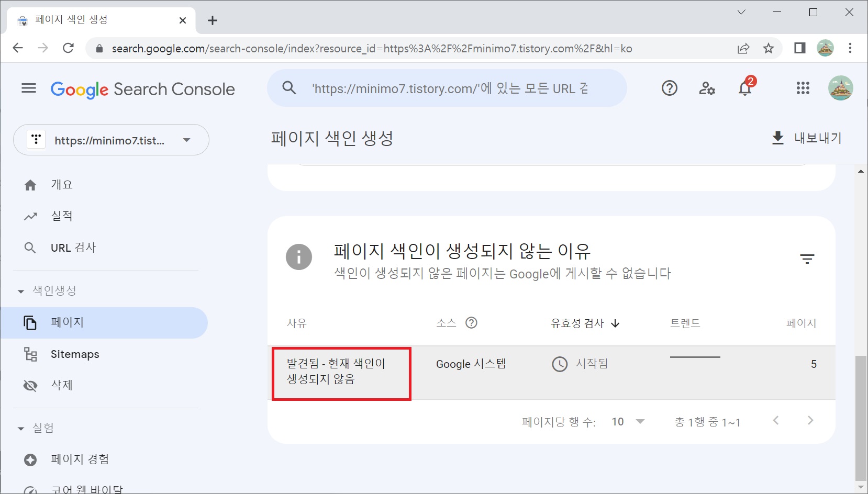This screenshot has height=494, width=868.
Task: Click the 페이지 column header in table
Action: click(801, 323)
